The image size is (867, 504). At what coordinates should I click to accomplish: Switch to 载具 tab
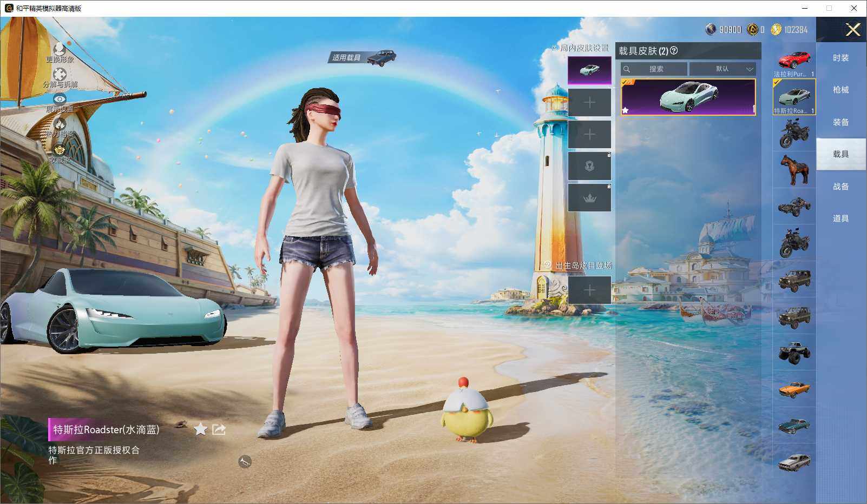841,154
